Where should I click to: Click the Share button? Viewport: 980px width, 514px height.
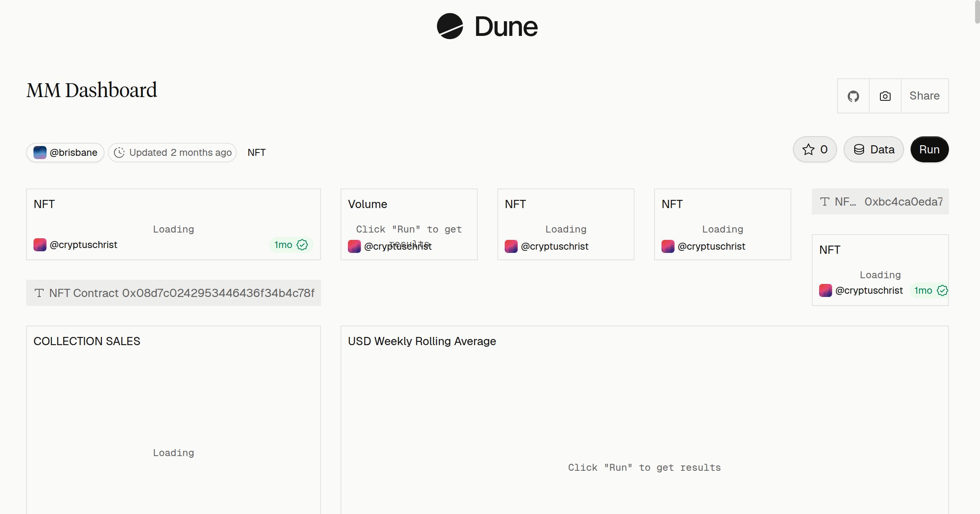[924, 96]
